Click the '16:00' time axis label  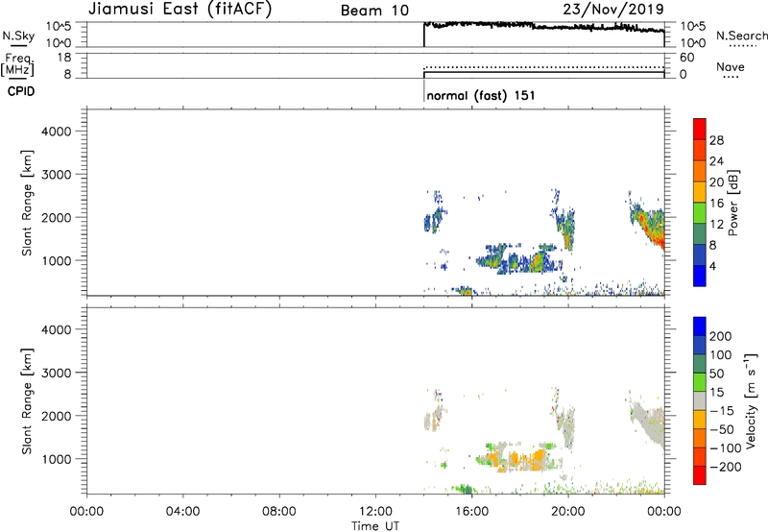471,512
